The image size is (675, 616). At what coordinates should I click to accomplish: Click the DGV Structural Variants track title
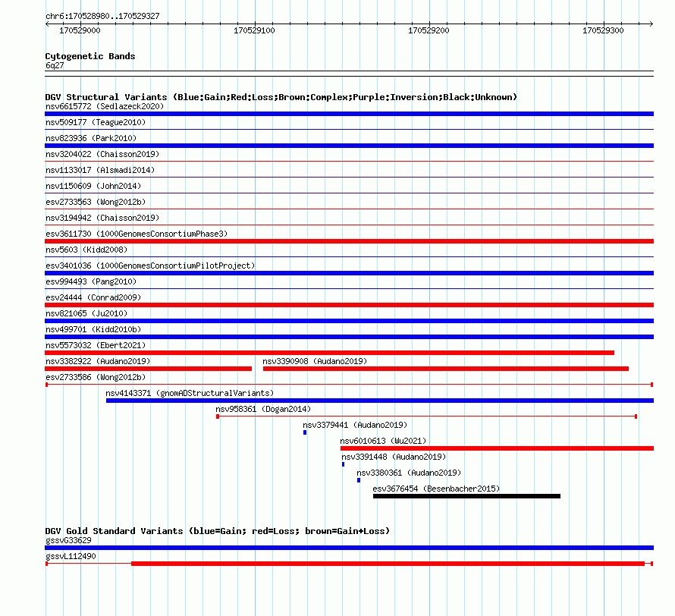281,97
